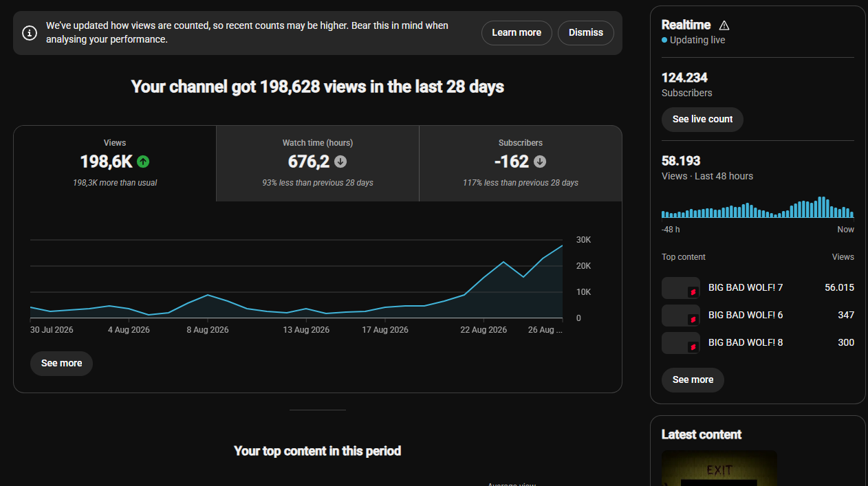Open the Latest content EXIT thumbnail
The width and height of the screenshot is (868, 486).
coord(719,468)
